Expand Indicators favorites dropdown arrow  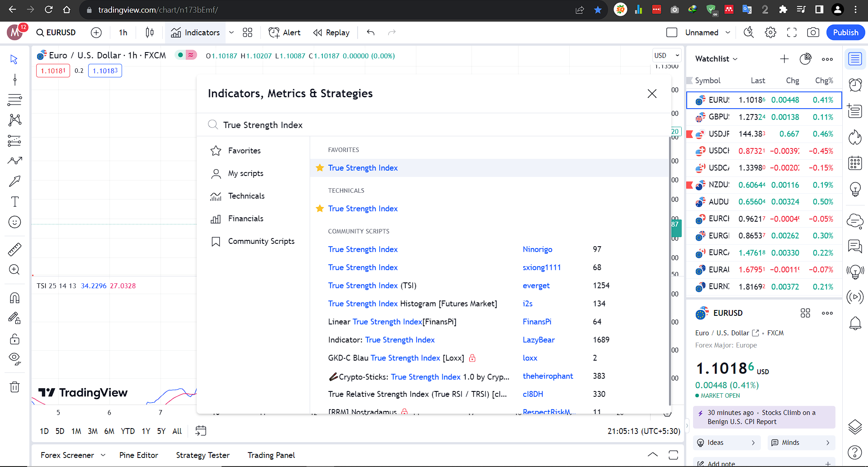tap(231, 33)
